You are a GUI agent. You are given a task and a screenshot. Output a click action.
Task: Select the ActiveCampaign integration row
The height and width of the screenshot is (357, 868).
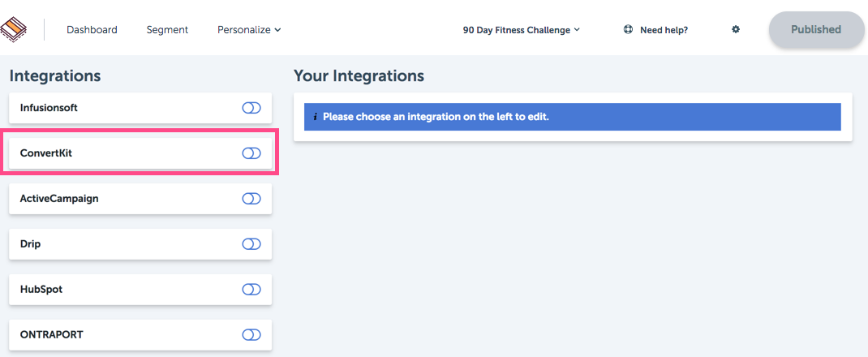tap(140, 198)
